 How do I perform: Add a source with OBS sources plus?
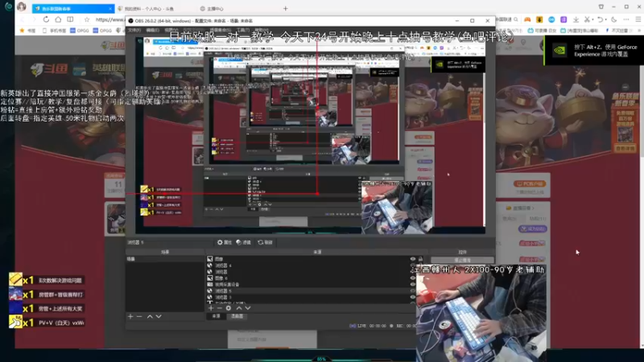(x=211, y=308)
